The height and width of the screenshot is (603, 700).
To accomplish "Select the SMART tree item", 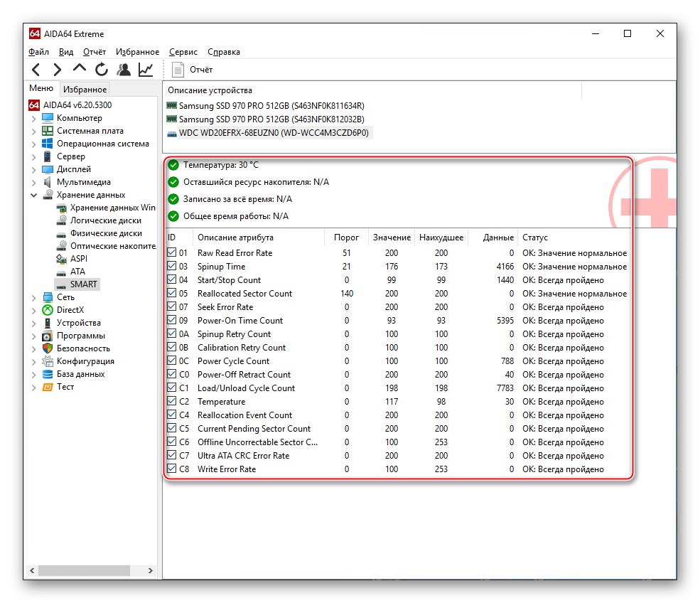I will (83, 284).
